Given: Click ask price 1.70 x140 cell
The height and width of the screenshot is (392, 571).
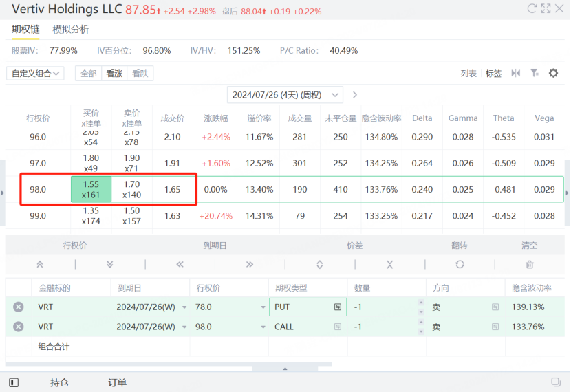Looking at the screenshot, I should tap(132, 189).
